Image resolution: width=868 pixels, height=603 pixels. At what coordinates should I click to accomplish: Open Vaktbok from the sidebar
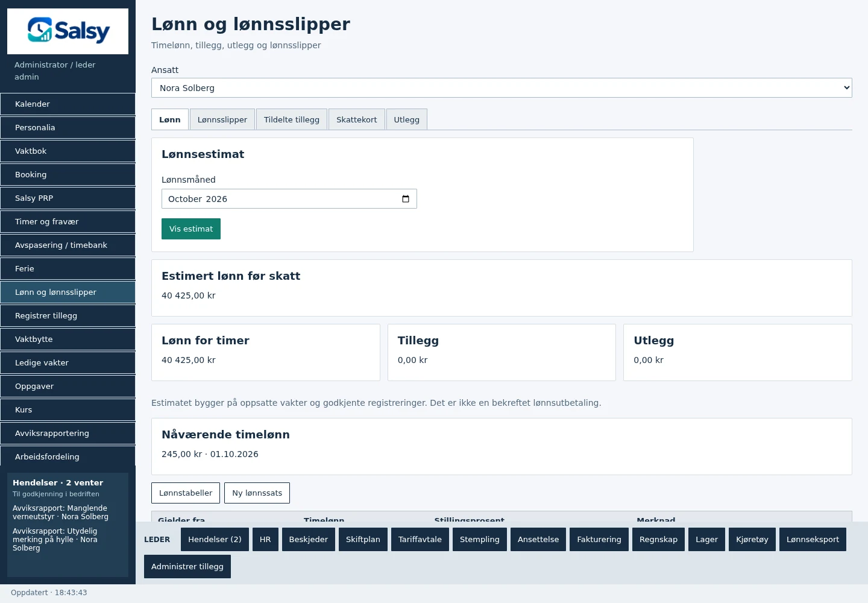point(68,151)
